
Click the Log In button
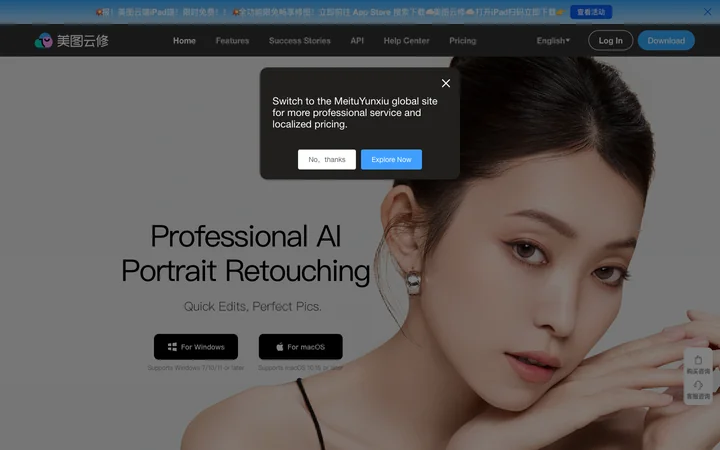pyautogui.click(x=610, y=40)
